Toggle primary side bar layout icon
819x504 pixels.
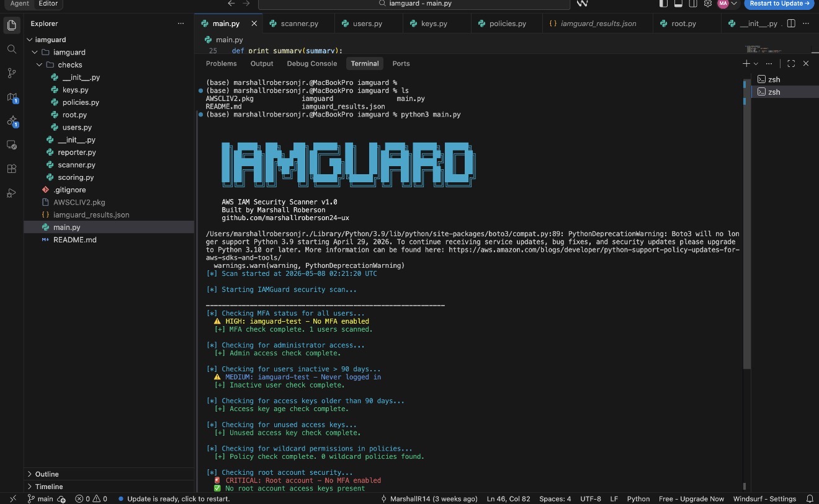click(x=663, y=4)
